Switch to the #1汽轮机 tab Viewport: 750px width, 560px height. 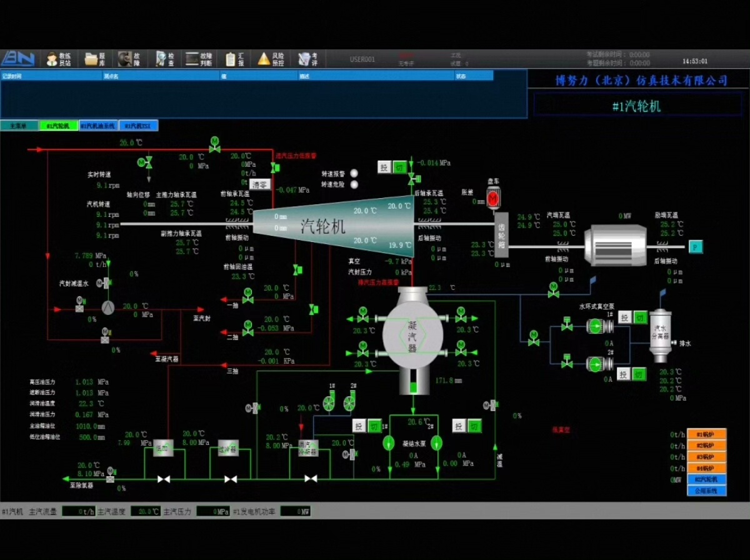[58, 126]
